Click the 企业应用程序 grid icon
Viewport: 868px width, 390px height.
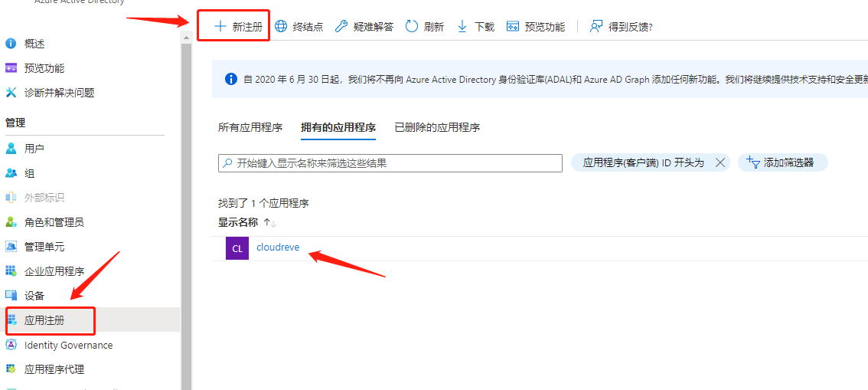pos(11,271)
